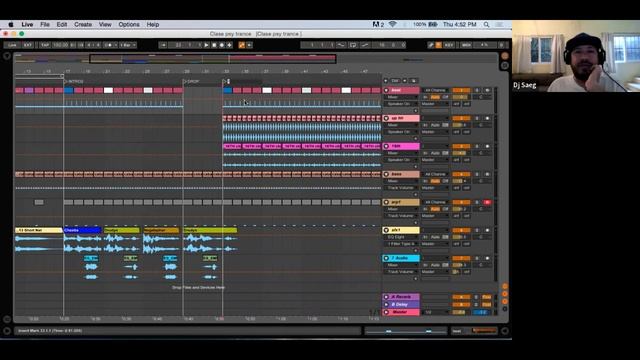Open the first red track's input channel dropdown

435,90
